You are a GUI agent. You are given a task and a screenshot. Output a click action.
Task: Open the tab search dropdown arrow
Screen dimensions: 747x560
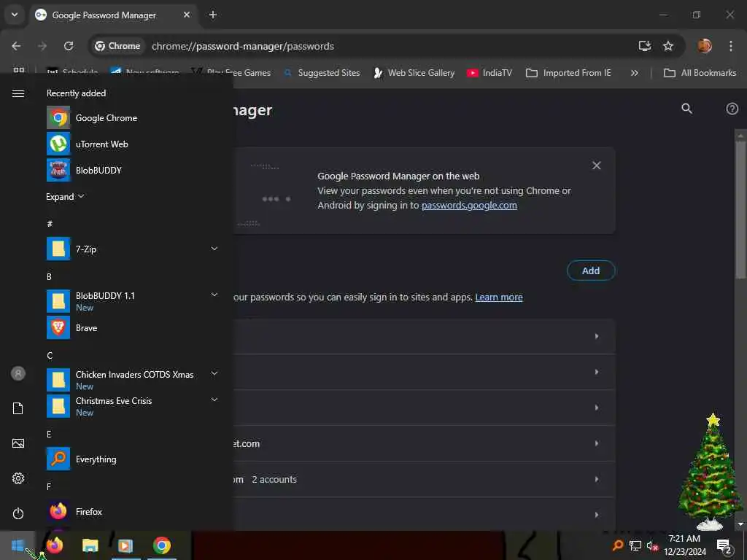pyautogui.click(x=15, y=15)
